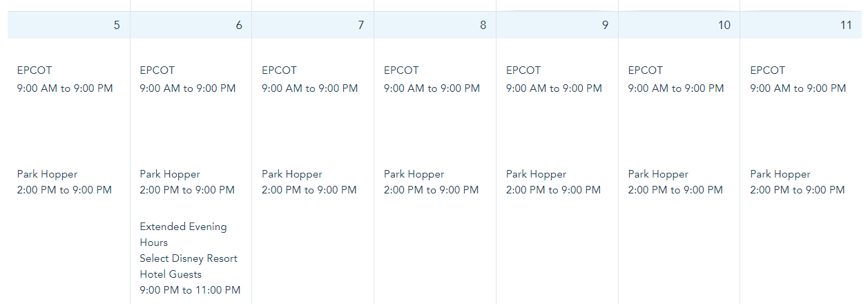Click the Park Hopper label under day 10

pos(658,174)
